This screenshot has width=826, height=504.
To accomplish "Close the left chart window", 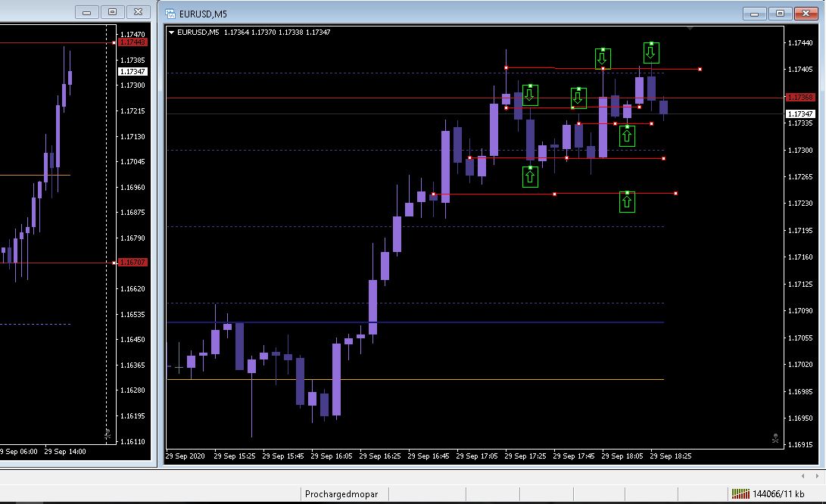I will click(138, 12).
